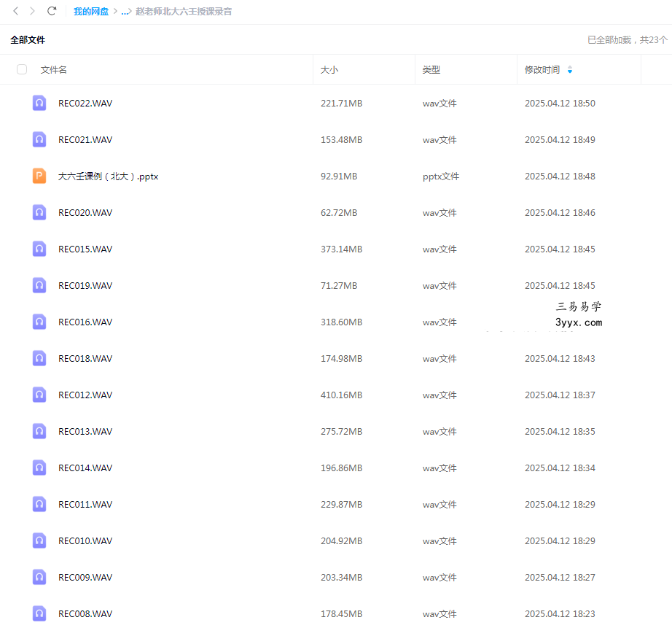This screenshot has height=628, width=672.
Task: Click the audio icon of REC011.WAV
Action: point(39,504)
